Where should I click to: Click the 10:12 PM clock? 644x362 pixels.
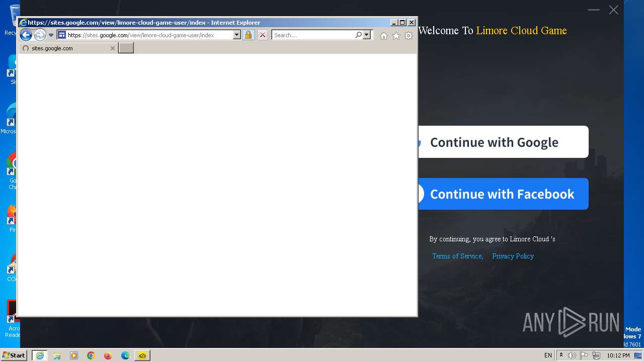618,355
